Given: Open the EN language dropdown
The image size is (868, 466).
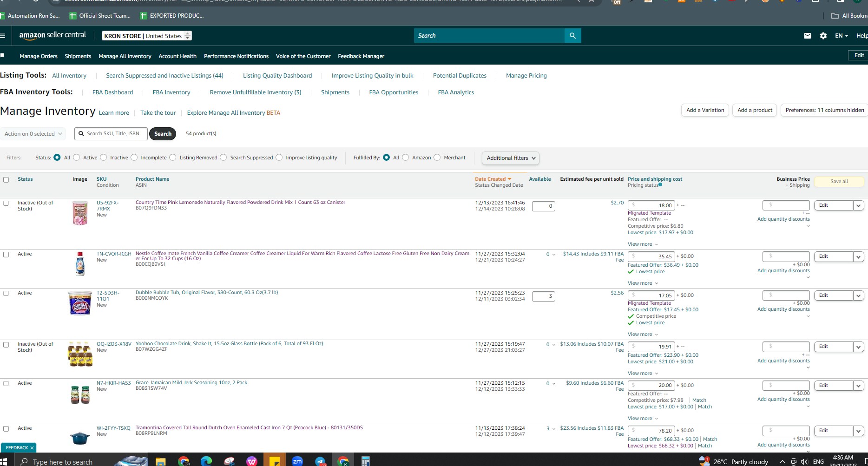Looking at the screenshot, I should coord(842,36).
